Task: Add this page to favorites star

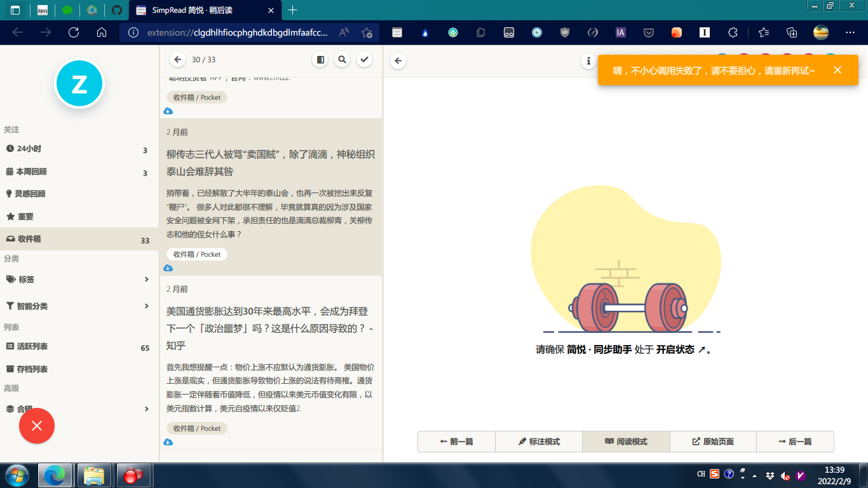Action: point(367,32)
